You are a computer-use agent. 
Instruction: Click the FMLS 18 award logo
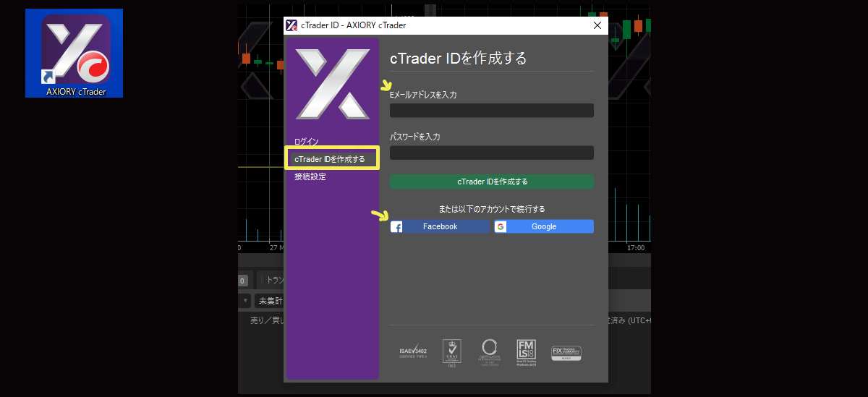(x=526, y=353)
